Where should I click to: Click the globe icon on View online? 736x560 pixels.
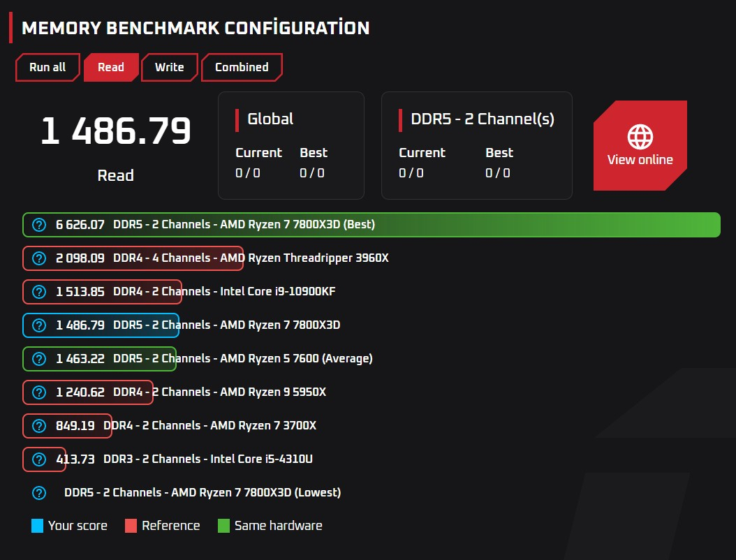[640, 137]
